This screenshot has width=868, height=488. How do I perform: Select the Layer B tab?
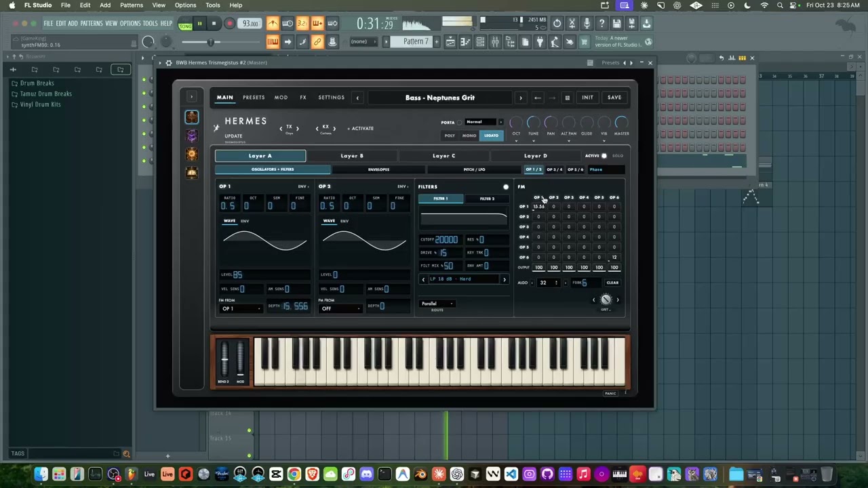352,156
